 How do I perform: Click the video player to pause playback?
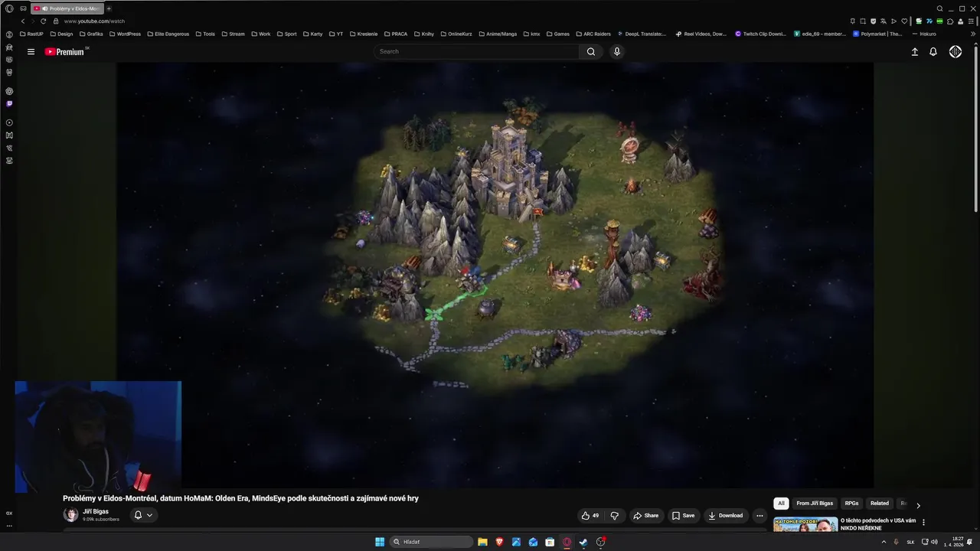coord(495,275)
